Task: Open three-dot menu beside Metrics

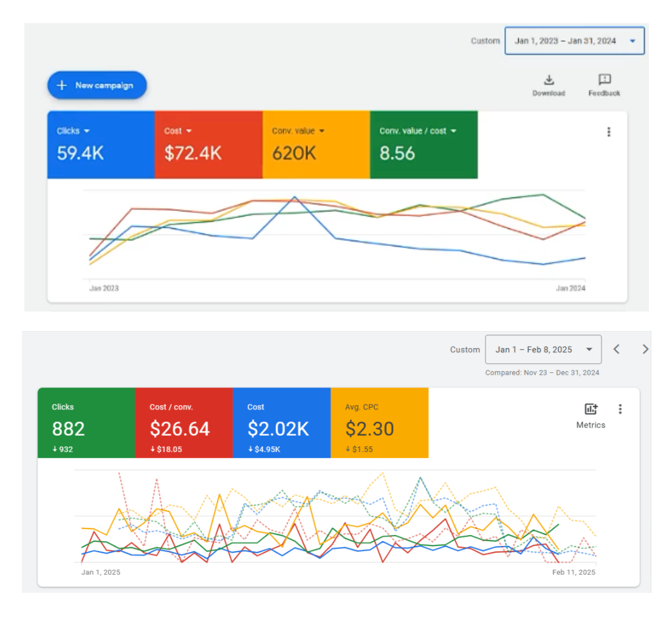Action: pos(620,409)
